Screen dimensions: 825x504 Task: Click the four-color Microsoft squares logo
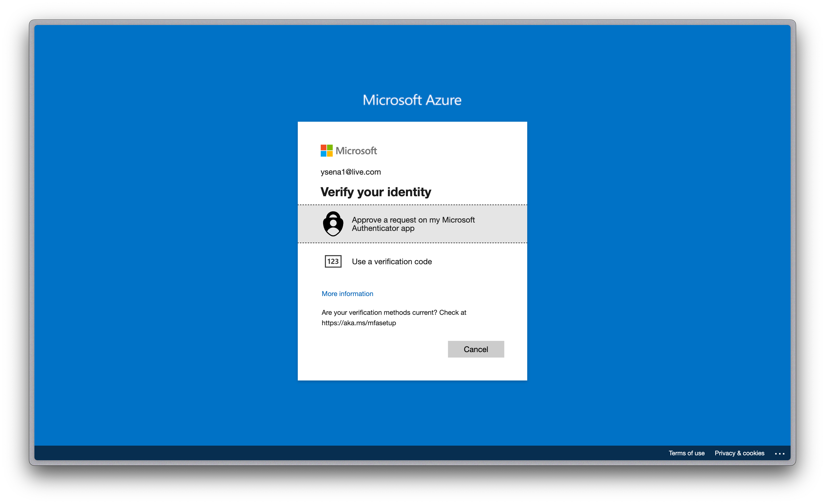[326, 151]
